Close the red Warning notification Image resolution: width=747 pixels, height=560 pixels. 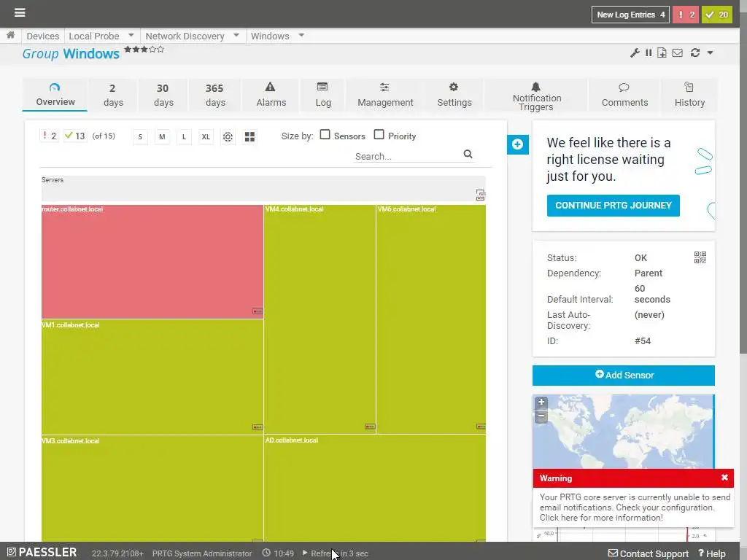click(x=724, y=478)
